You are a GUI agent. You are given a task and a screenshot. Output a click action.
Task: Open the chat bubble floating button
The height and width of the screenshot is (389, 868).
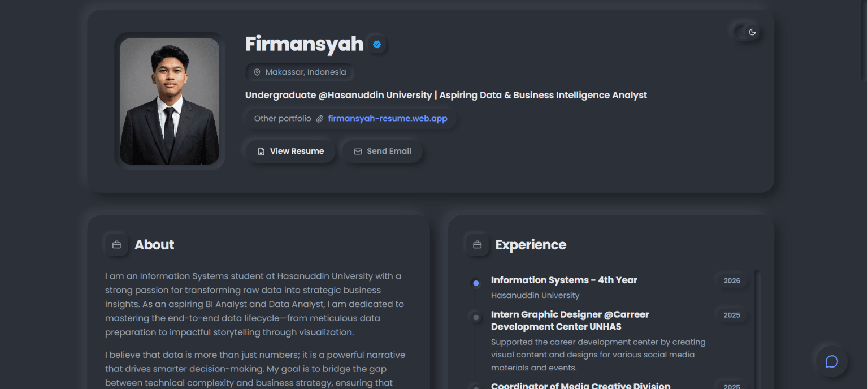click(831, 361)
